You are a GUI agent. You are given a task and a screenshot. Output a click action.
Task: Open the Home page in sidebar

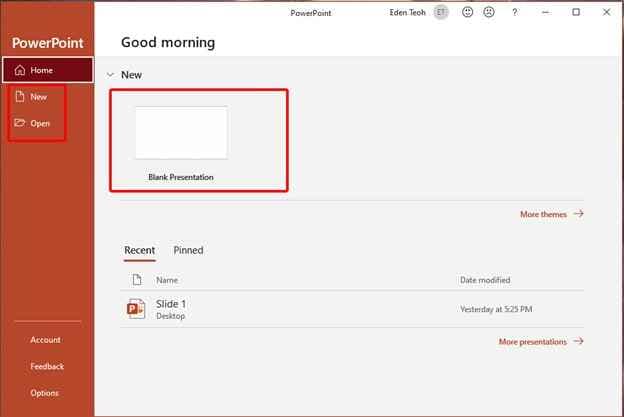tap(48, 70)
